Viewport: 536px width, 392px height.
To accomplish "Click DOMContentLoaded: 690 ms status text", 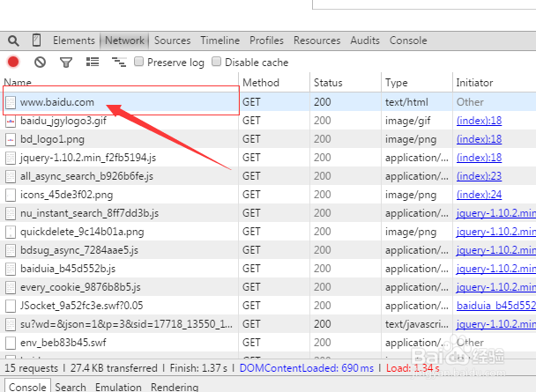I will [x=306, y=368].
